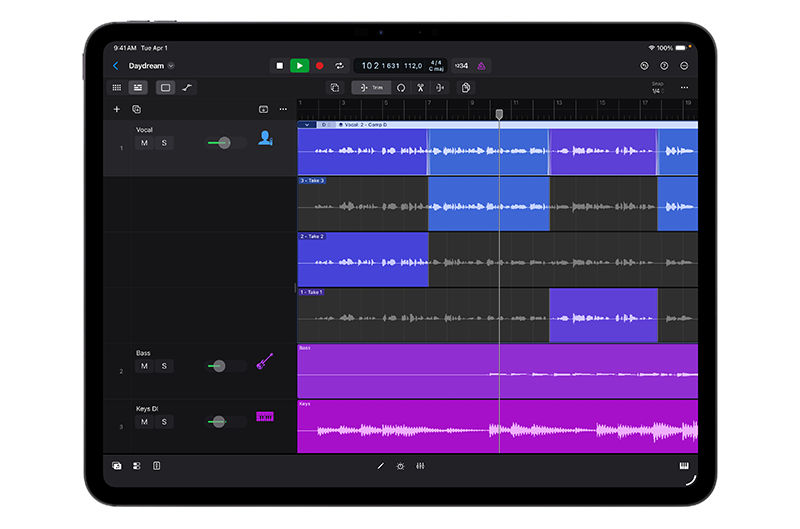Open the Daydream project dropdown

tap(171, 66)
